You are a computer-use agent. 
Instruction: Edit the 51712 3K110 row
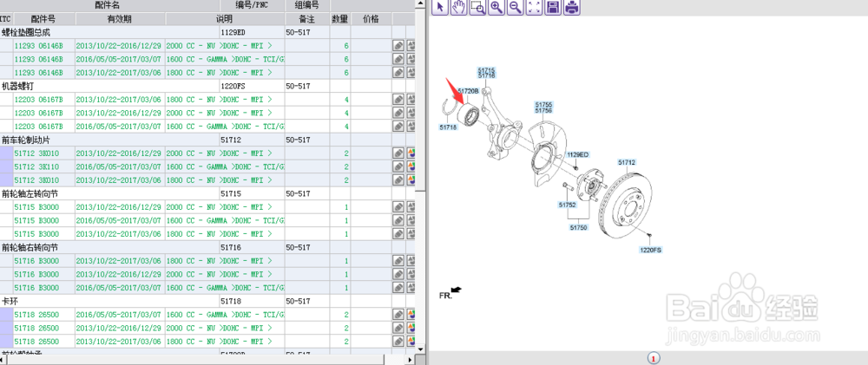pos(398,166)
